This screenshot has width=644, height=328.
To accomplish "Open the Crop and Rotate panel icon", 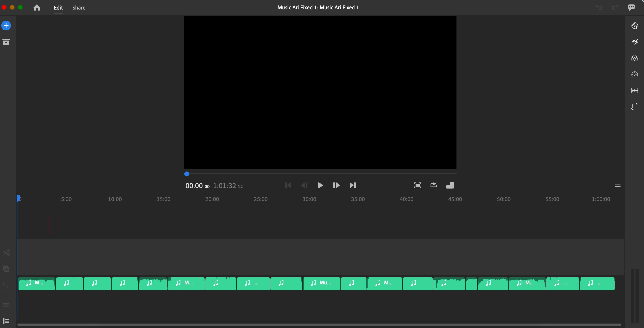I will coord(634,107).
